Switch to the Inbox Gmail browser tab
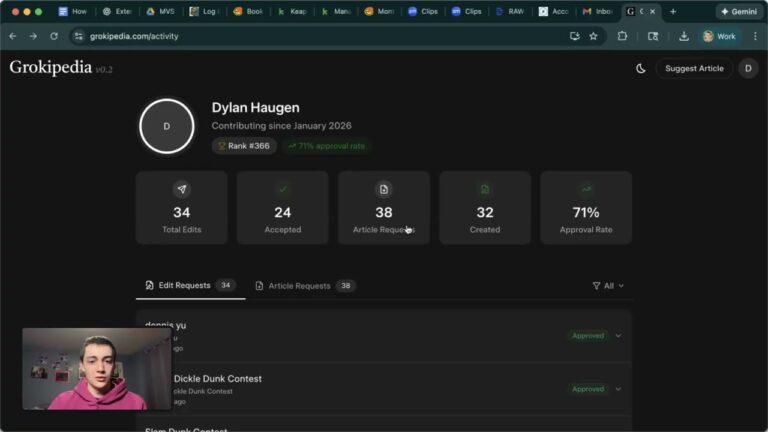Image resolution: width=768 pixels, height=432 pixels. click(597, 11)
